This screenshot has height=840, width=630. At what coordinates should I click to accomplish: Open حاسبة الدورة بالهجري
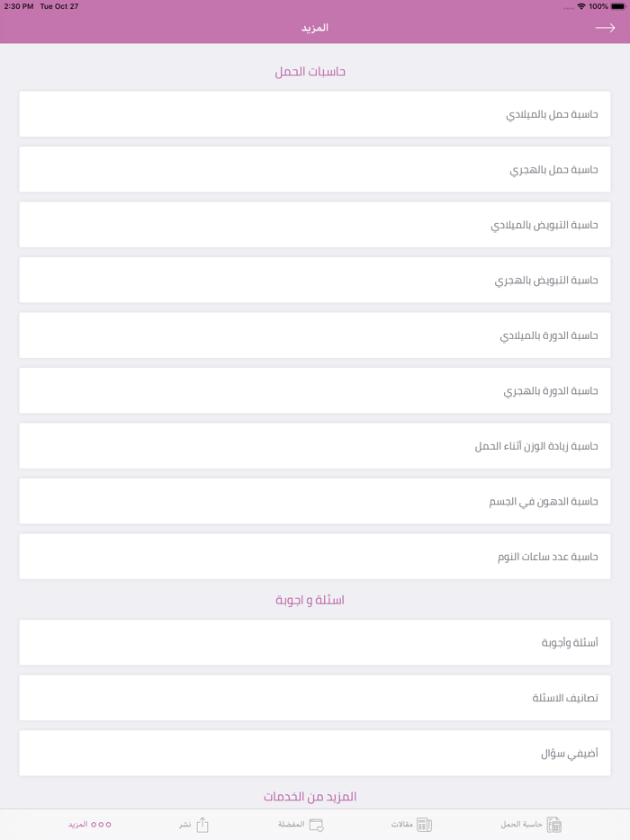(x=315, y=390)
